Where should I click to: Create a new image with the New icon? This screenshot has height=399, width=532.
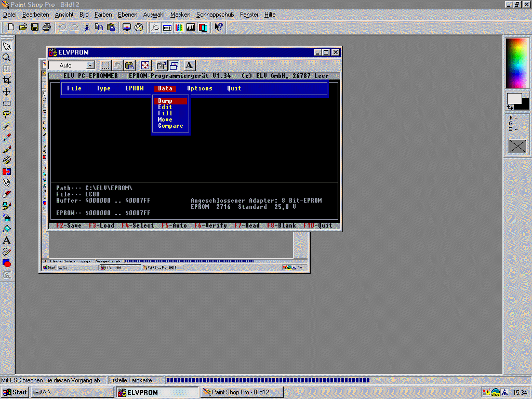click(x=11, y=27)
